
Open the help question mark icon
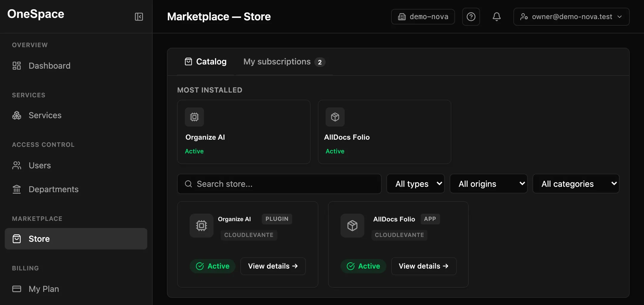tap(471, 17)
